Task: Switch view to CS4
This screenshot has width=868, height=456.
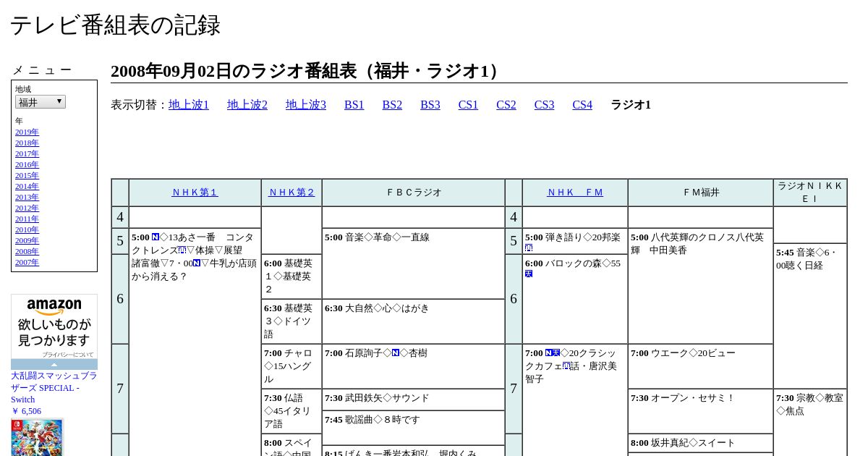Action: click(x=582, y=105)
